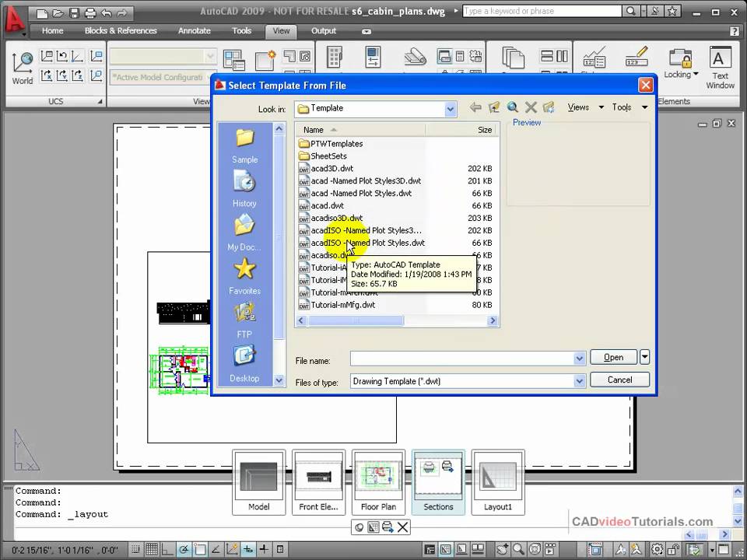Click the Open button in the dialog
Screen dimensions: 747x560
[x=613, y=357]
